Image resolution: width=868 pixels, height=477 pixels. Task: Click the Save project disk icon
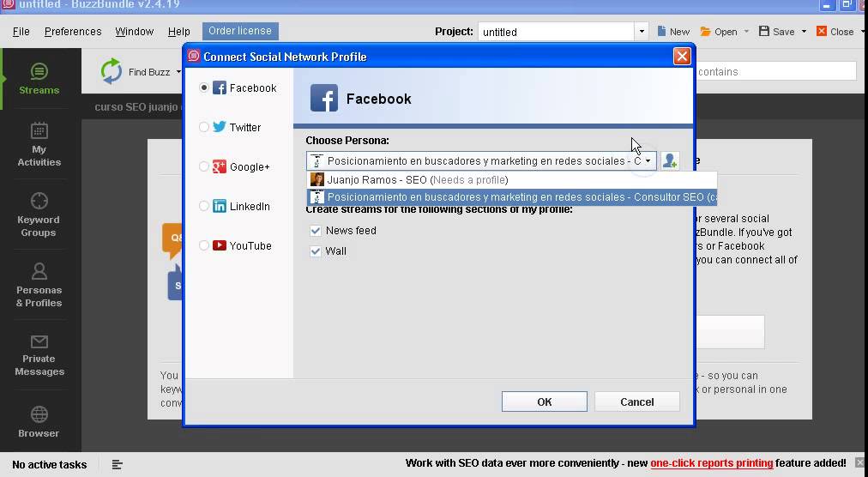click(x=764, y=31)
